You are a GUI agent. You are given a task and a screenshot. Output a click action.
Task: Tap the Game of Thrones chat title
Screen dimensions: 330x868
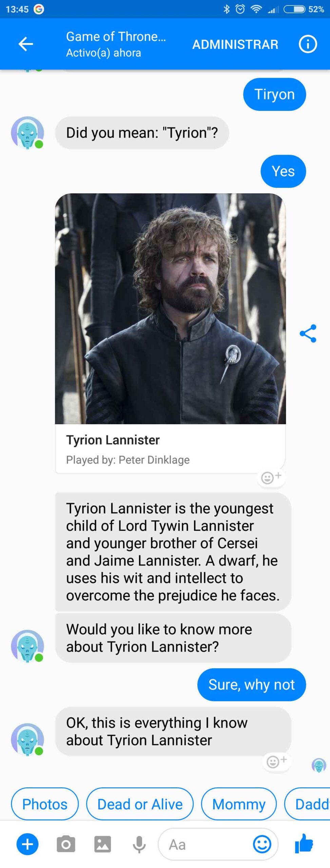(x=116, y=37)
